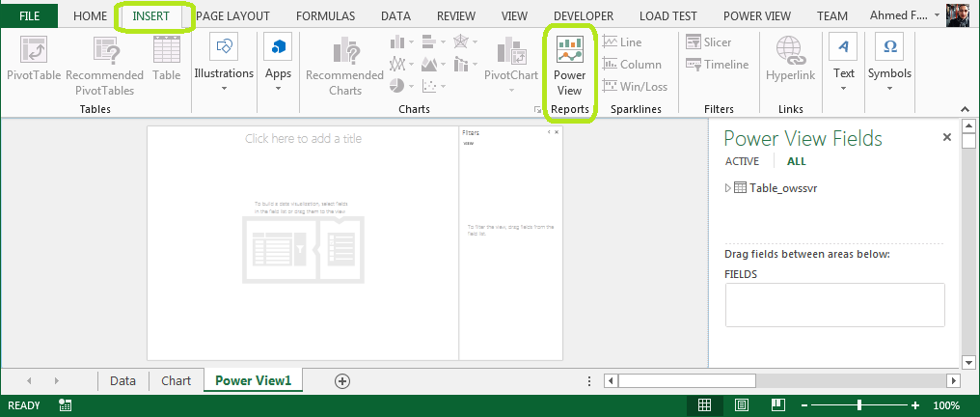This screenshot has height=417, width=980.
Task: Switch to the HOME tab
Action: point(90,16)
